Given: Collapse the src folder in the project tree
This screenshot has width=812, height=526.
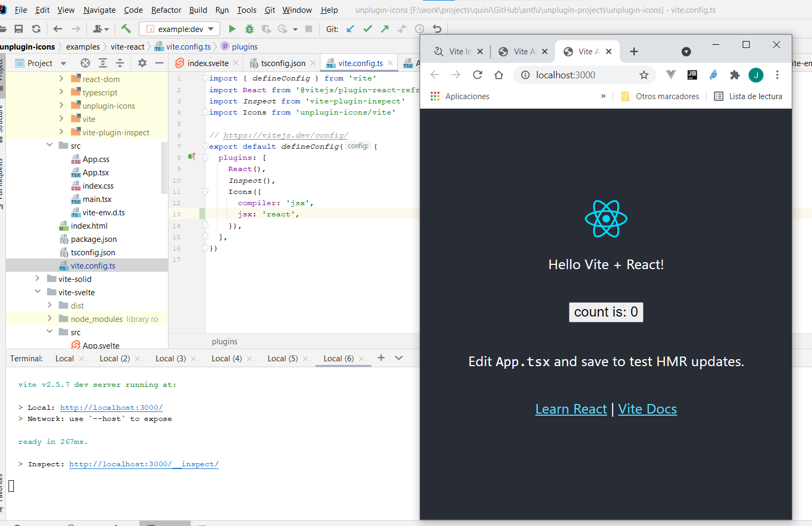Looking at the screenshot, I should tap(49, 145).
